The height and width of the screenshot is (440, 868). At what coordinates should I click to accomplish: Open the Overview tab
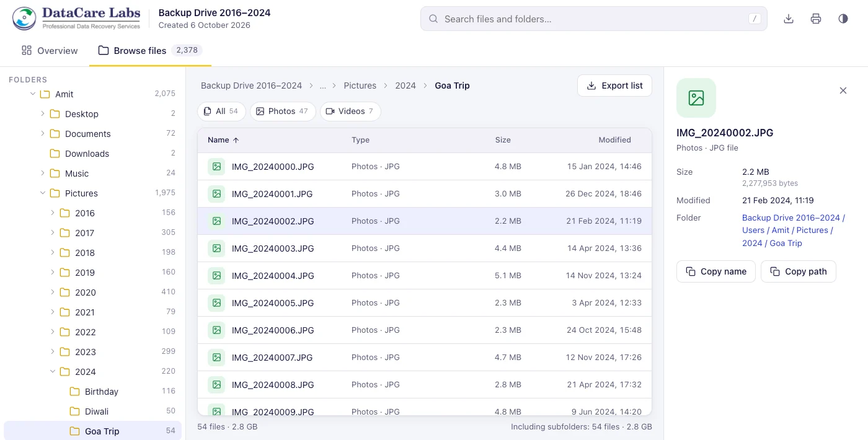(x=50, y=51)
